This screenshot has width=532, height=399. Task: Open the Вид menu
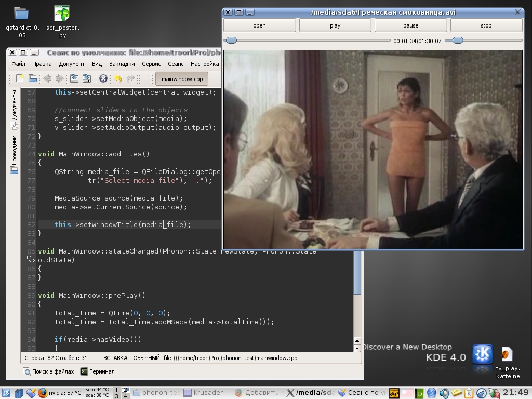point(97,64)
